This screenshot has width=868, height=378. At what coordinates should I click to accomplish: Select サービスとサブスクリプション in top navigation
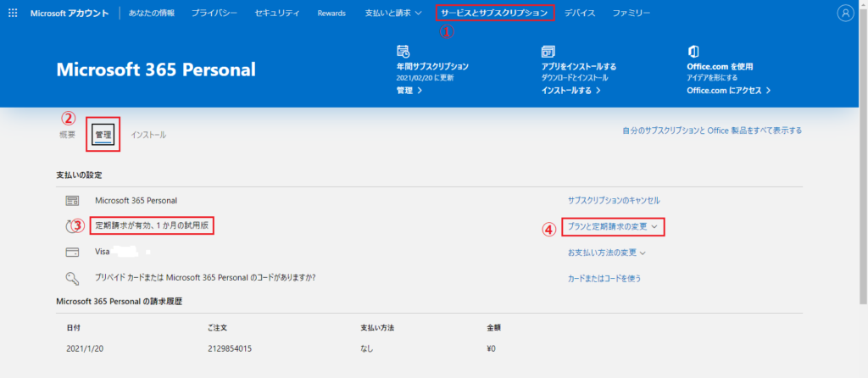(x=494, y=14)
